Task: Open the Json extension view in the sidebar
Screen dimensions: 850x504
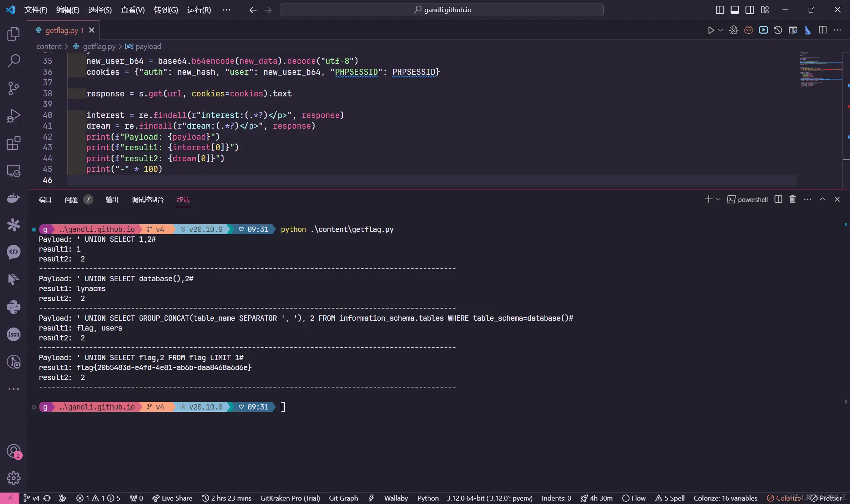Action: point(14,334)
